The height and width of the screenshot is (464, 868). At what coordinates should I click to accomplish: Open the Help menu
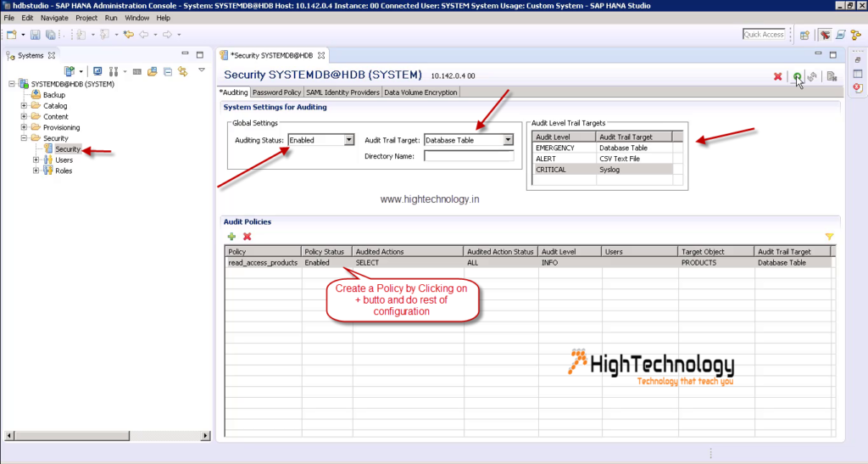163,18
